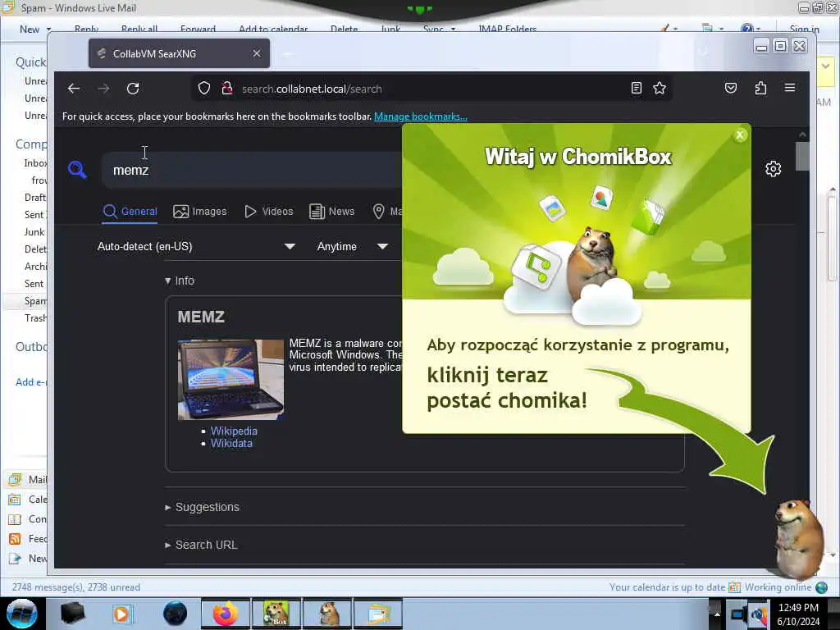The height and width of the screenshot is (630, 840).
Task: Open the Wikidata link for MEMZ
Action: [x=231, y=443]
